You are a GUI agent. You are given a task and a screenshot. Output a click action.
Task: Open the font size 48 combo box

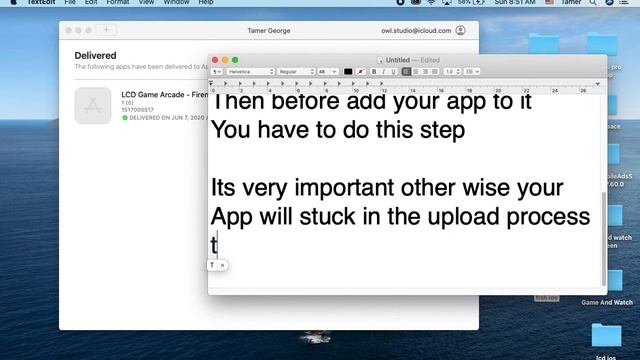[328, 72]
